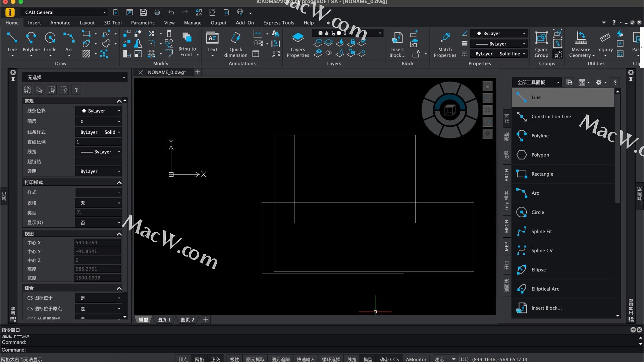Open the 线条色彩 ByLayer color selector
644x362 pixels.
(98, 111)
